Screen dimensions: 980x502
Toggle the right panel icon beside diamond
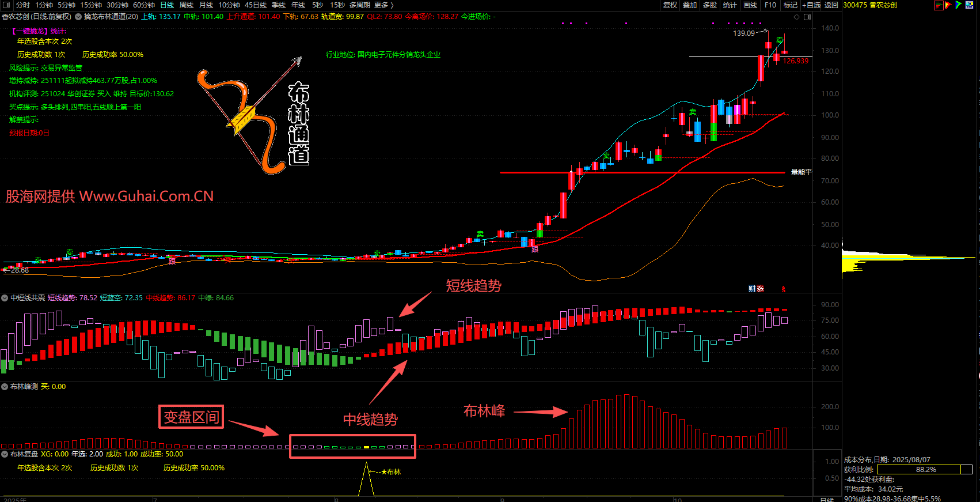tap(807, 17)
